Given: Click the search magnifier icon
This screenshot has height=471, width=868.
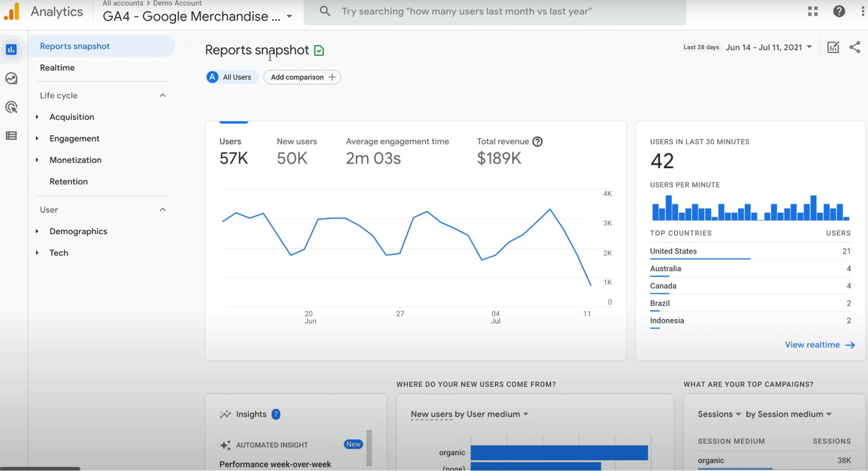Looking at the screenshot, I should [x=325, y=11].
